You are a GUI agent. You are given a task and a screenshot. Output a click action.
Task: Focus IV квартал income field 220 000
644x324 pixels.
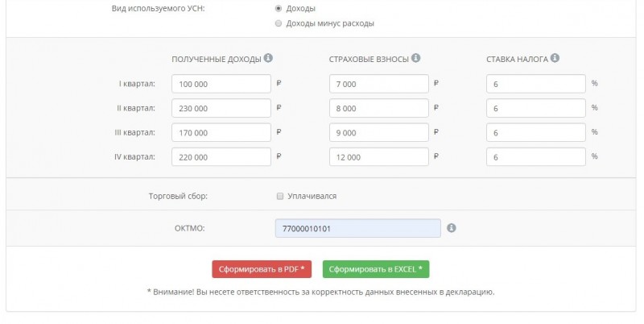click(221, 156)
